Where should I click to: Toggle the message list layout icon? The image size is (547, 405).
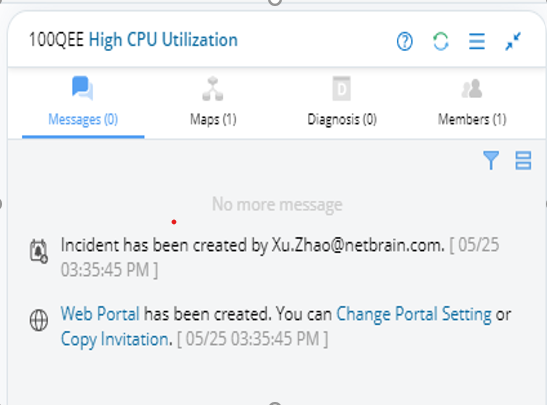[x=523, y=160]
